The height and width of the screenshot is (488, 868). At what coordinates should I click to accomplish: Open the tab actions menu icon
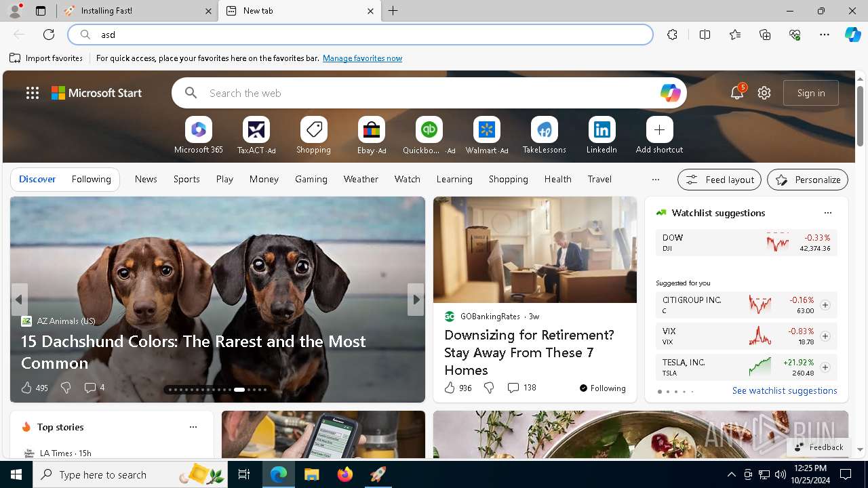coord(41,11)
